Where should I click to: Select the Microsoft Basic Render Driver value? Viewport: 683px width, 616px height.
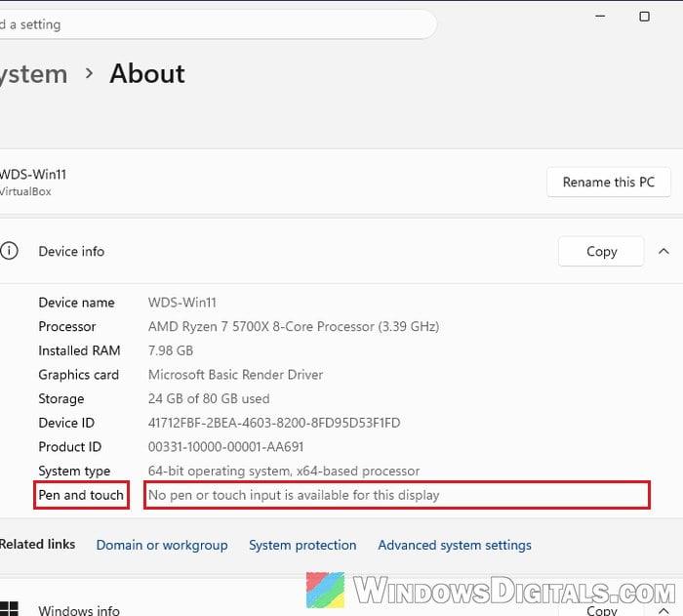pyautogui.click(x=235, y=375)
